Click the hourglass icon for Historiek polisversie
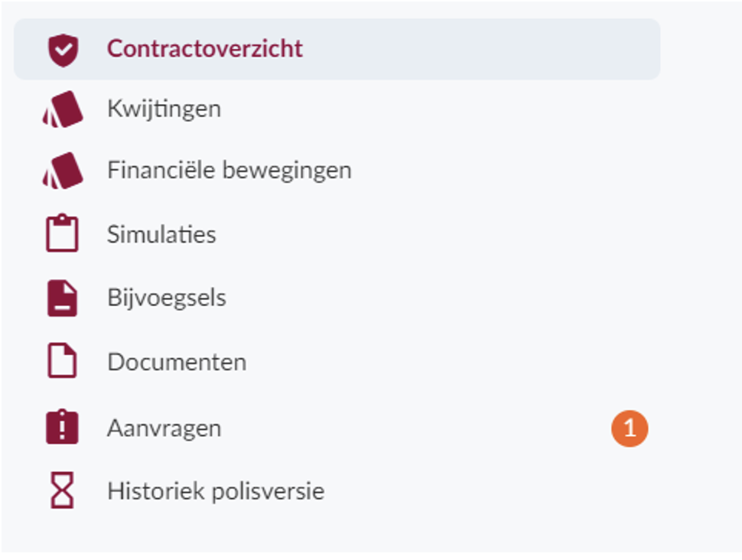Screen dimensions: 742x560 [x=62, y=490]
